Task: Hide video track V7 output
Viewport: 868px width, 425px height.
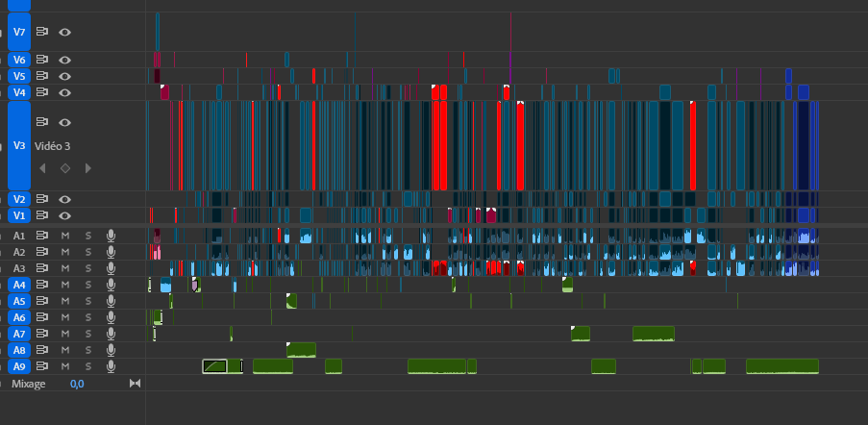Action: (x=64, y=32)
